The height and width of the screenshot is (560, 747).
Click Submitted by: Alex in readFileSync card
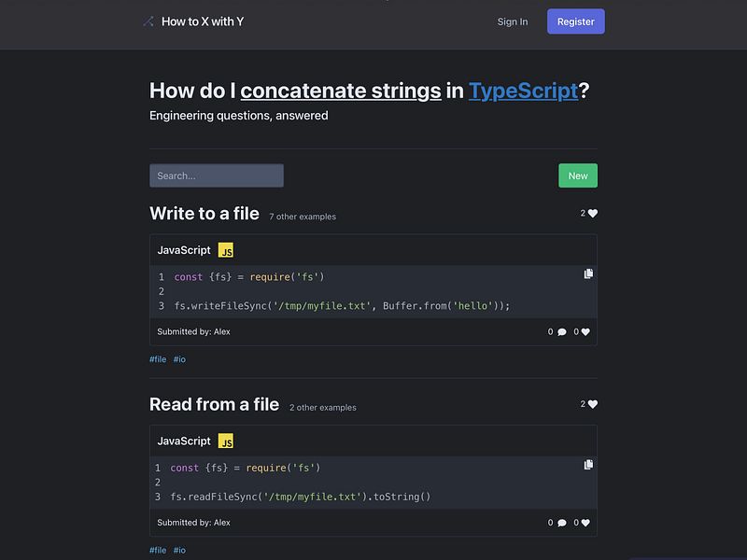pyautogui.click(x=194, y=523)
